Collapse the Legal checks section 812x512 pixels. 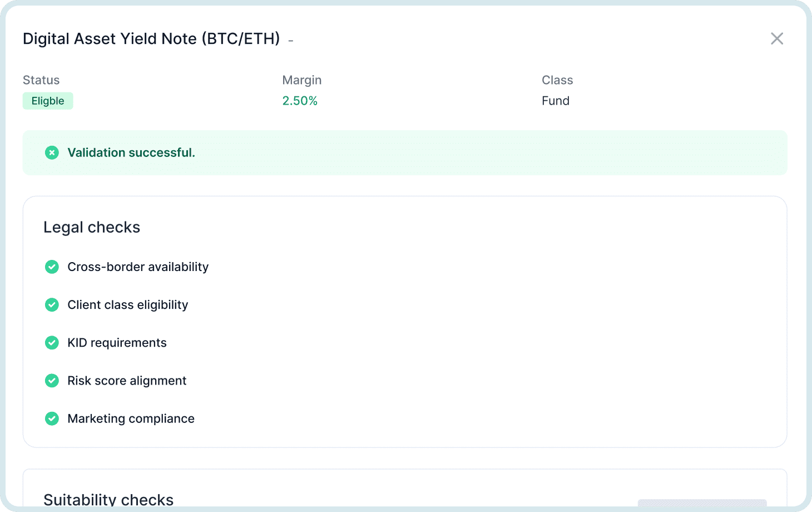[92, 227]
